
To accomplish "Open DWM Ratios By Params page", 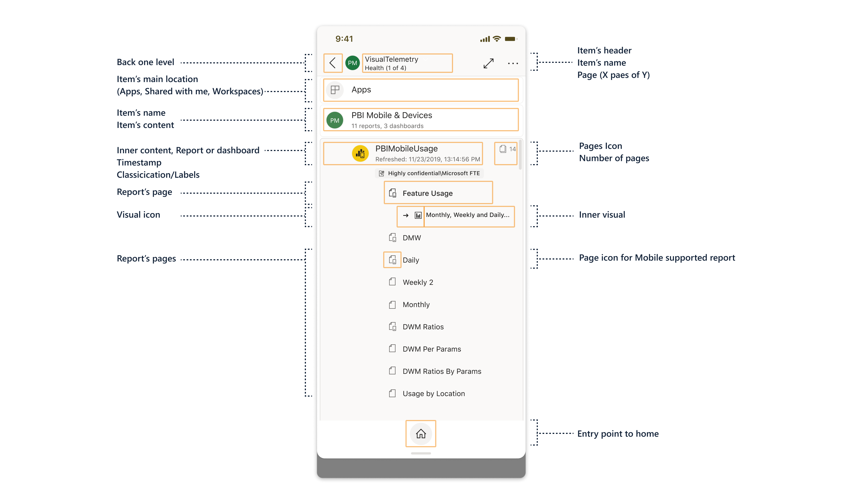I will (442, 371).
